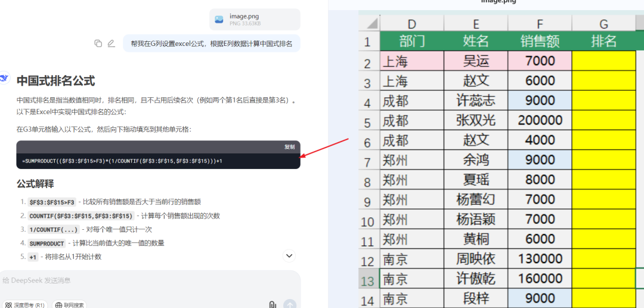The image size is (644, 308).
Task: Copy the user message with the copy icon
Action: tap(98, 43)
